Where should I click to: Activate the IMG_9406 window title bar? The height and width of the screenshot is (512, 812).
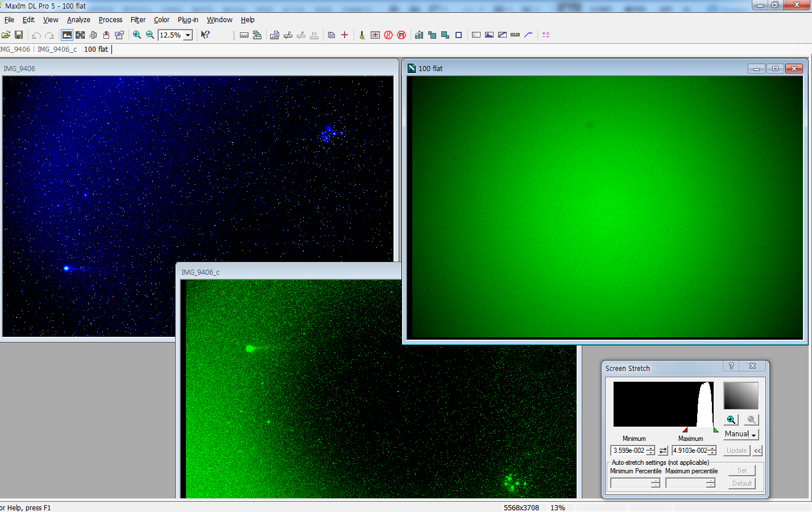(x=199, y=68)
